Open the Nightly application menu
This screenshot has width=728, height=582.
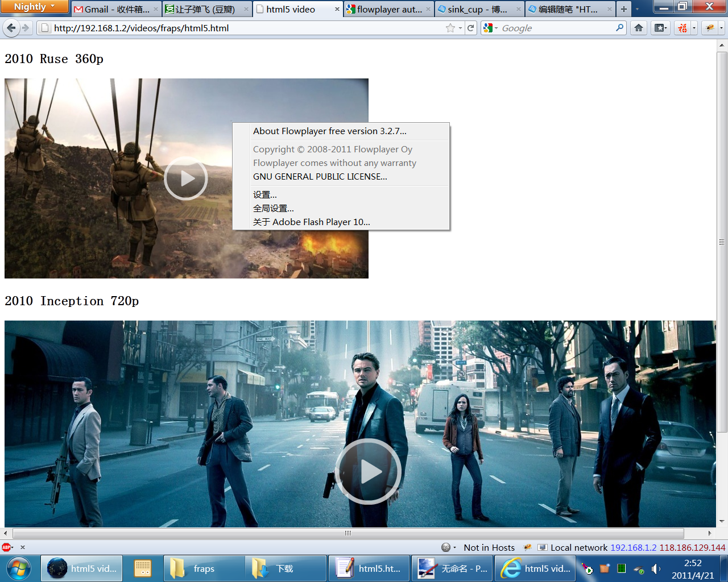coord(34,7)
